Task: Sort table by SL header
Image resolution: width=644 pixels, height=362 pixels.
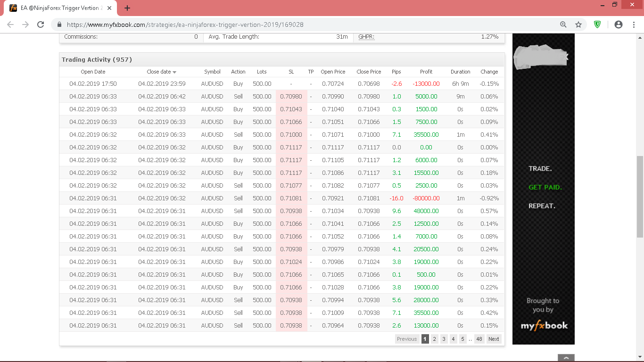Action: (x=291, y=72)
